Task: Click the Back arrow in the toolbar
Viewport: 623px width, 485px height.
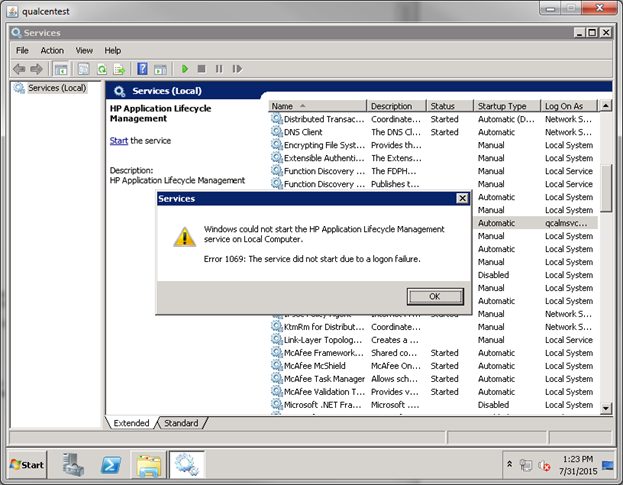Action: 19,69
